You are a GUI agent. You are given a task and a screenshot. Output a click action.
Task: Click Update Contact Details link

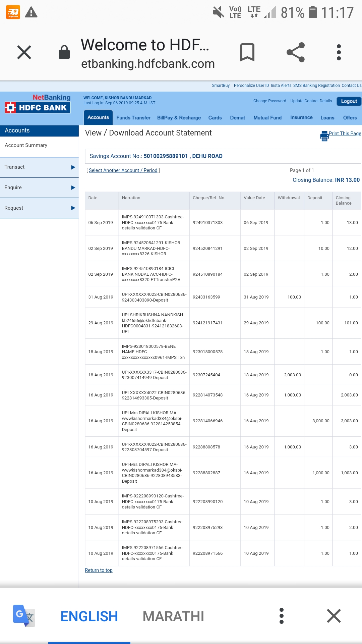[x=311, y=101]
